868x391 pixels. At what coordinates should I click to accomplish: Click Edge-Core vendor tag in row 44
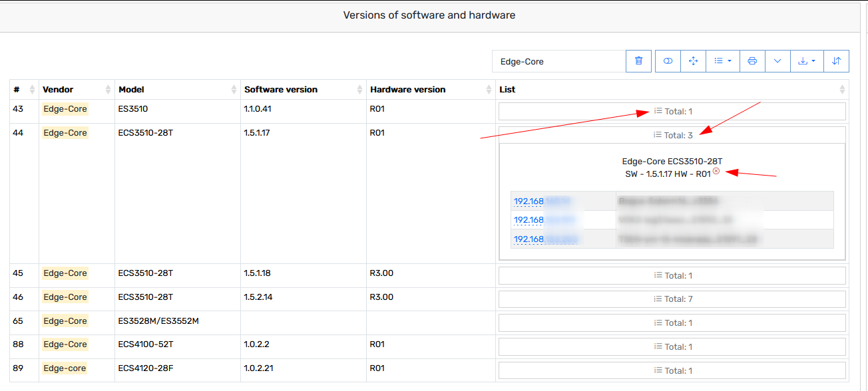pyautogui.click(x=65, y=133)
